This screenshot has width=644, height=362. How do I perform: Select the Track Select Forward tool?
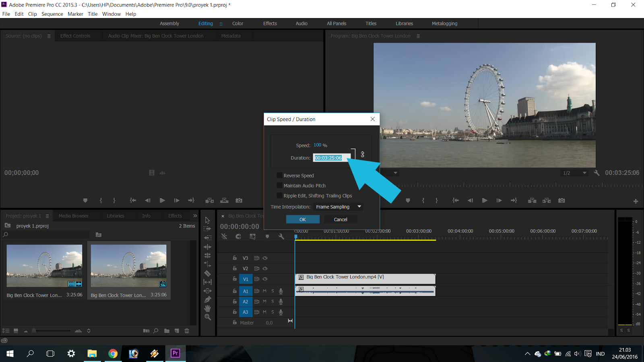pyautogui.click(x=207, y=228)
